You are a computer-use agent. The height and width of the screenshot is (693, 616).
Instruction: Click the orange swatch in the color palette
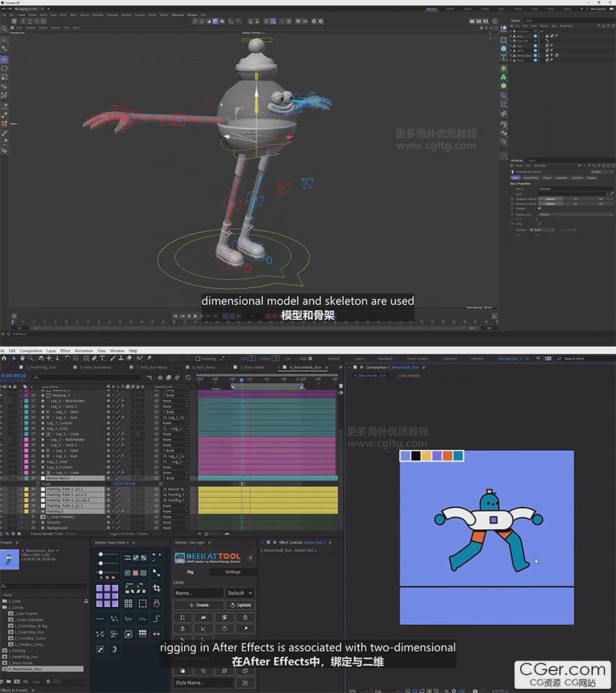(447, 456)
